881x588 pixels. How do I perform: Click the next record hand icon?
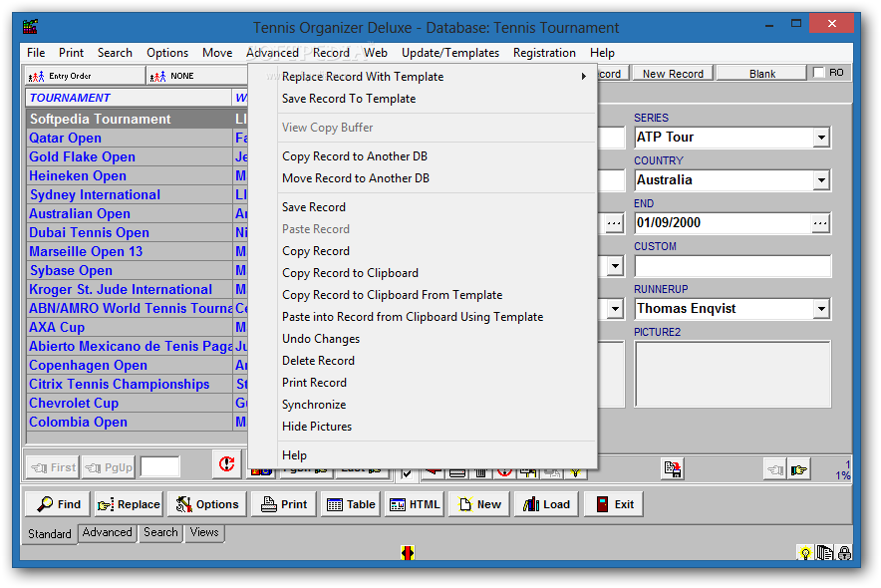(798, 469)
